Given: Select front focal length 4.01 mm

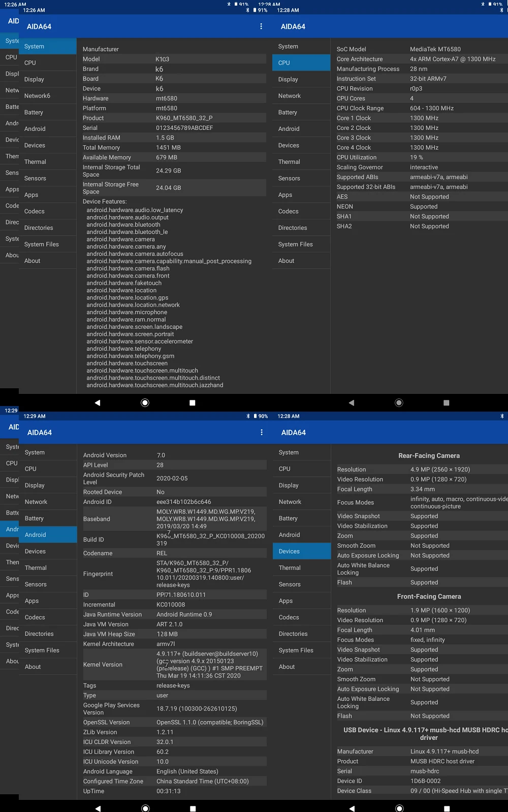Looking at the screenshot, I should (423, 630).
